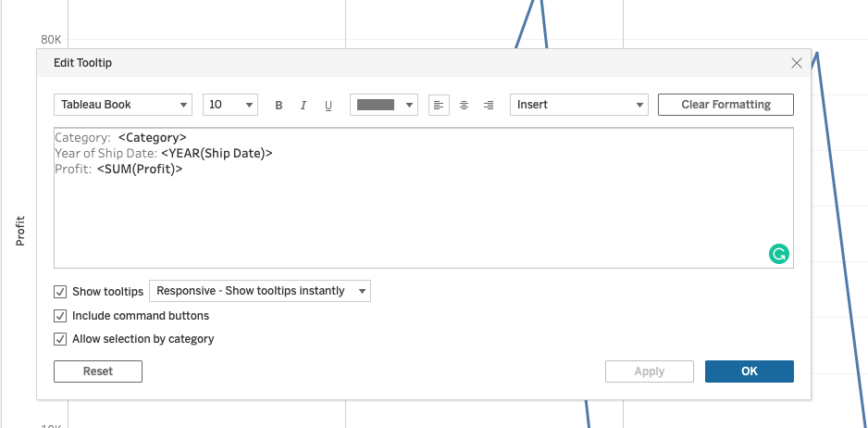Viewport: 868px width, 428px height.
Task: Confirm with the OK button
Action: tap(750, 371)
